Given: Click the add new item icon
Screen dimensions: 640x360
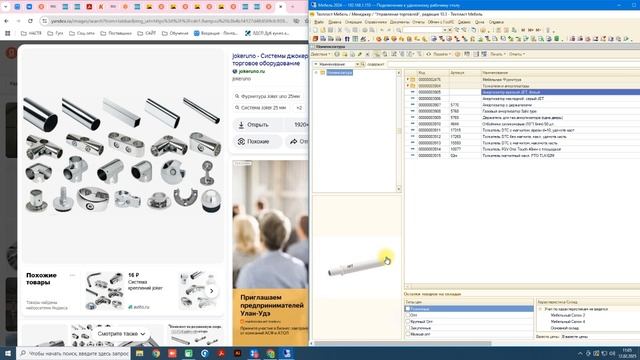Looking at the screenshot, I should pos(337,54).
